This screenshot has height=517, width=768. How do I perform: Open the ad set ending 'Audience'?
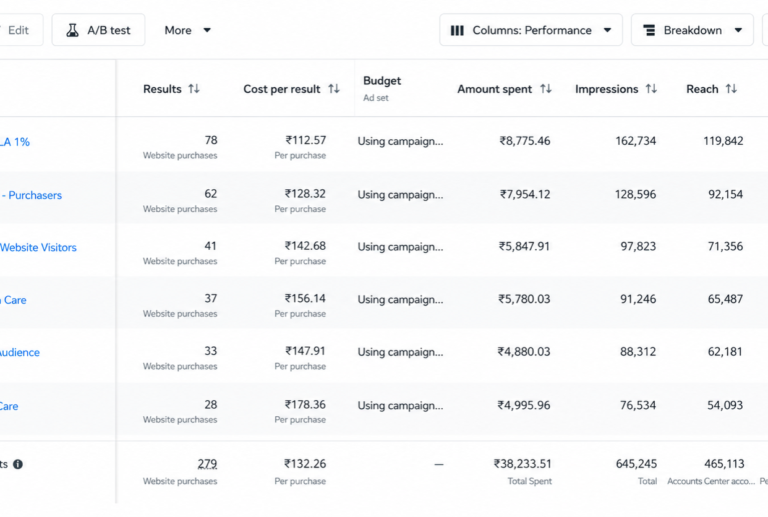(20, 352)
